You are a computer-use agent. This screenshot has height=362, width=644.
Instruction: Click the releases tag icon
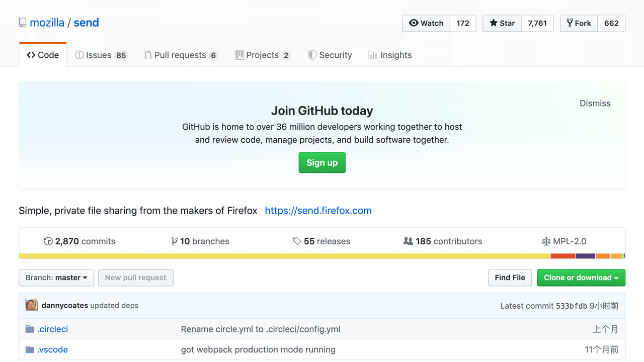click(297, 241)
